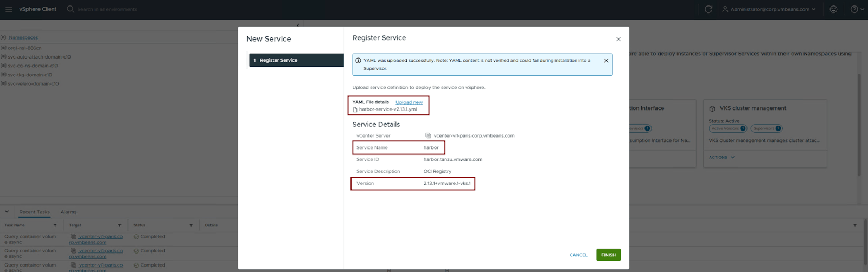Image resolution: width=868 pixels, height=272 pixels.
Task: Click the namespace icon beside org1-ns1-886cn
Action: coord(3,48)
